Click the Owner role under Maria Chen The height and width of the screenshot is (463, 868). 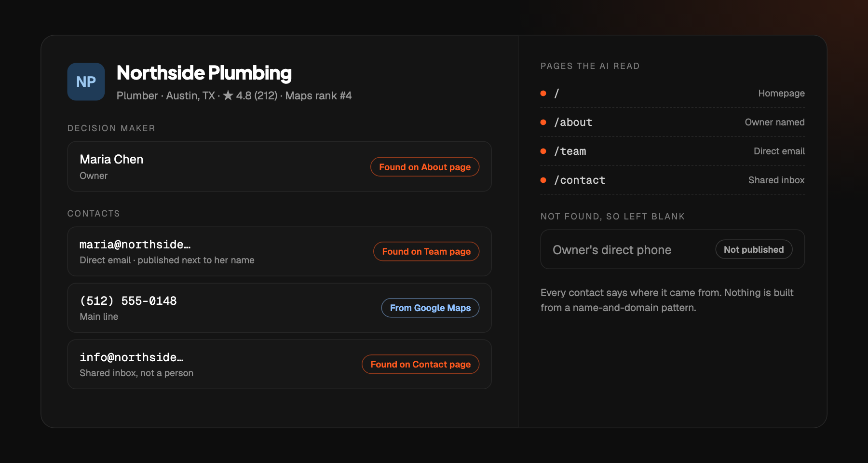point(94,176)
